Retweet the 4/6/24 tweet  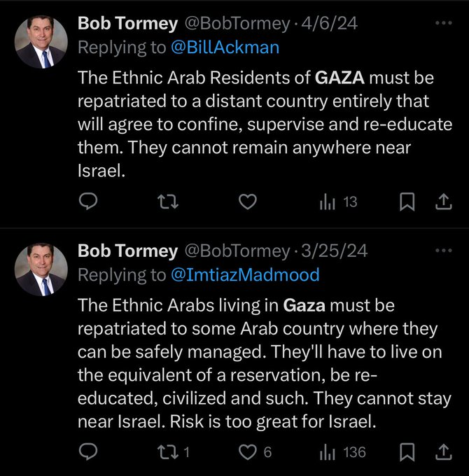click(169, 202)
